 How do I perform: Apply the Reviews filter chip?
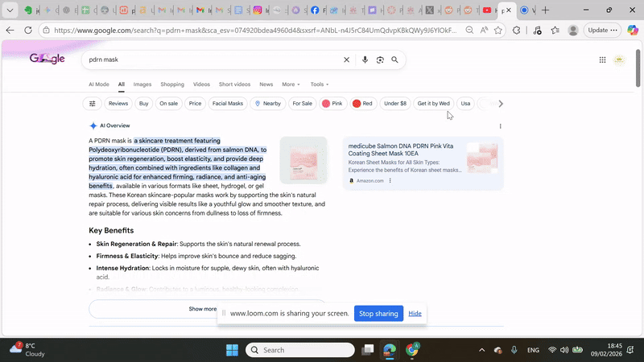click(x=118, y=104)
